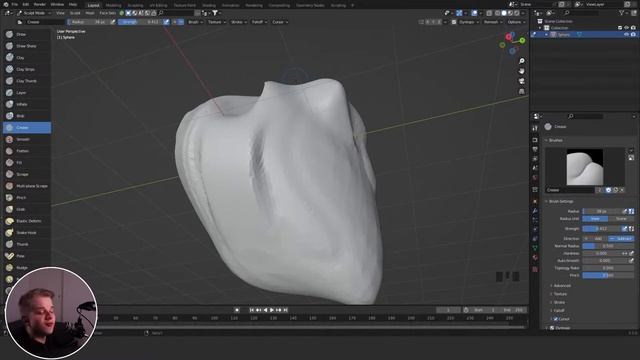Select the Snake Hook brush
The image size is (640, 360).
[27, 233]
